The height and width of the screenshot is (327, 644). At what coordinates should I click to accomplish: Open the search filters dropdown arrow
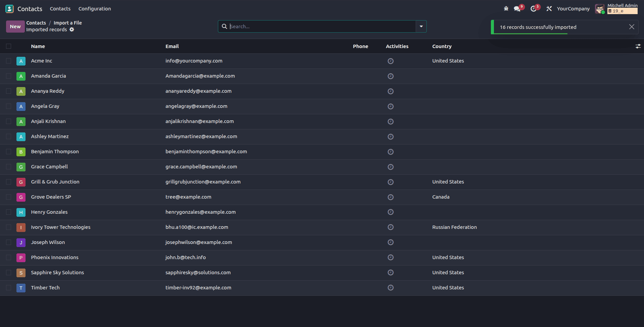pyautogui.click(x=421, y=26)
